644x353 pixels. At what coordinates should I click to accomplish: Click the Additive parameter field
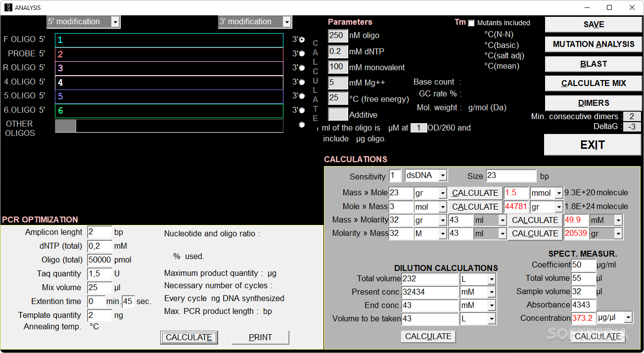(338, 114)
